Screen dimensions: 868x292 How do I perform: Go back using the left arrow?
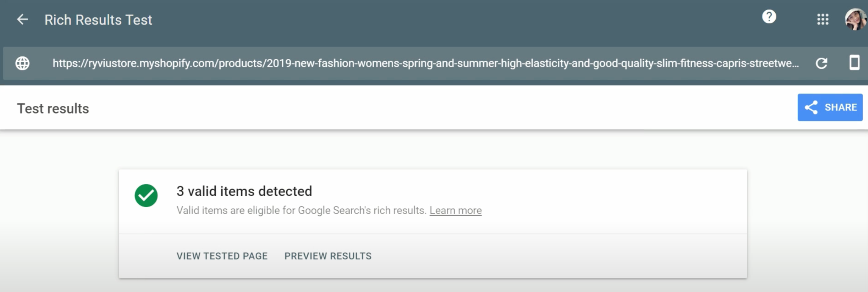[22, 19]
